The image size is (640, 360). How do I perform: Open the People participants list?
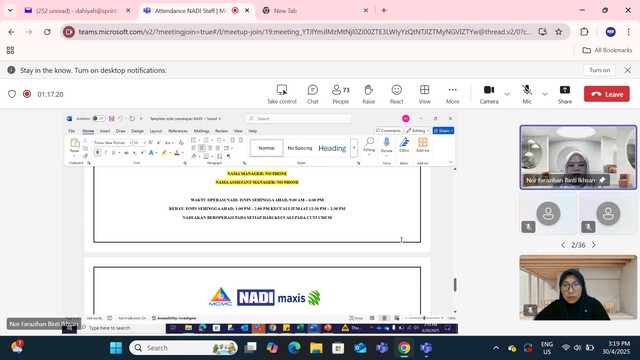coord(341,94)
